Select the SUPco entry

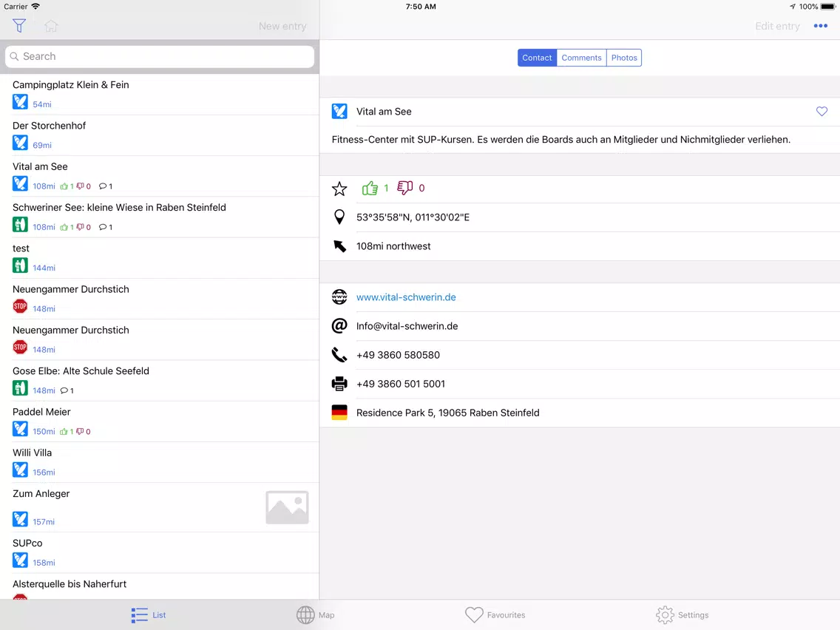pos(160,552)
